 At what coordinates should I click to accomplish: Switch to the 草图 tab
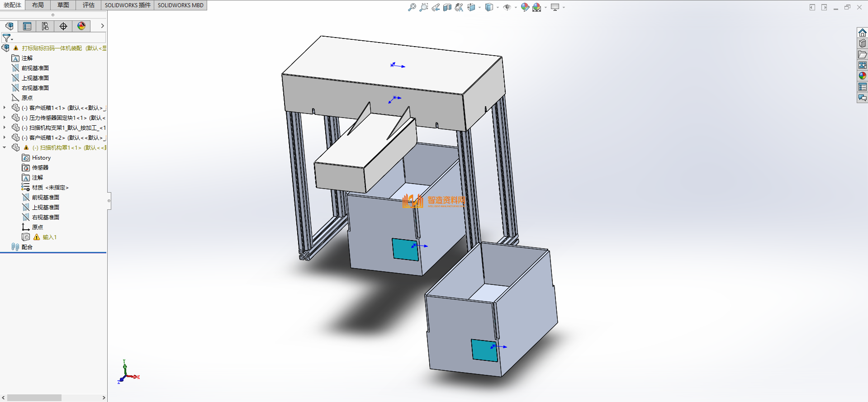pyautogui.click(x=63, y=5)
